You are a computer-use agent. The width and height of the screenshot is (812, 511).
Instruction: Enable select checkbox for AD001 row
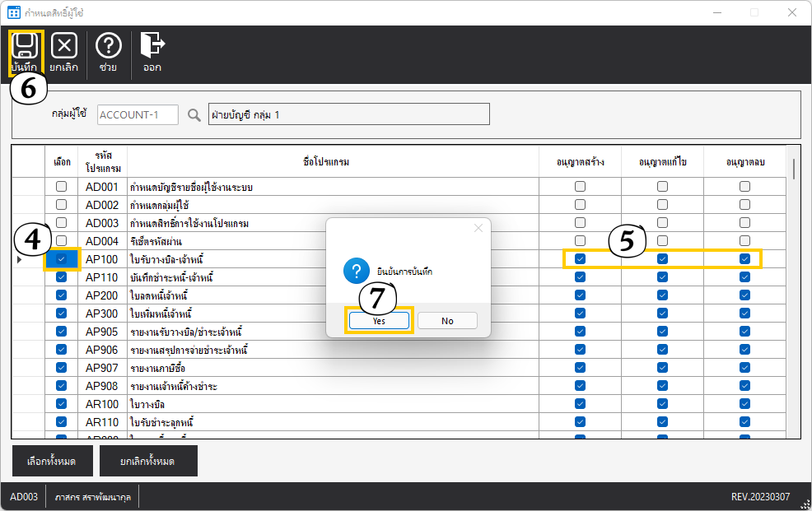62,187
